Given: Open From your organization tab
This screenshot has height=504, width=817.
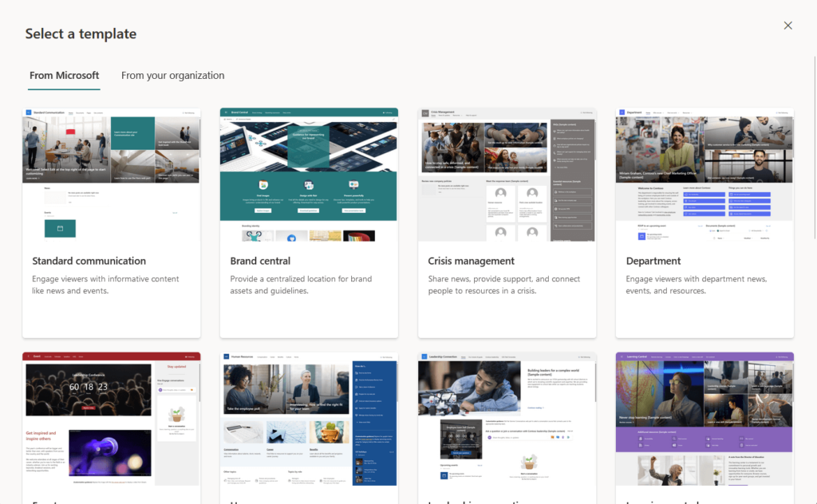Looking at the screenshot, I should [x=172, y=76].
